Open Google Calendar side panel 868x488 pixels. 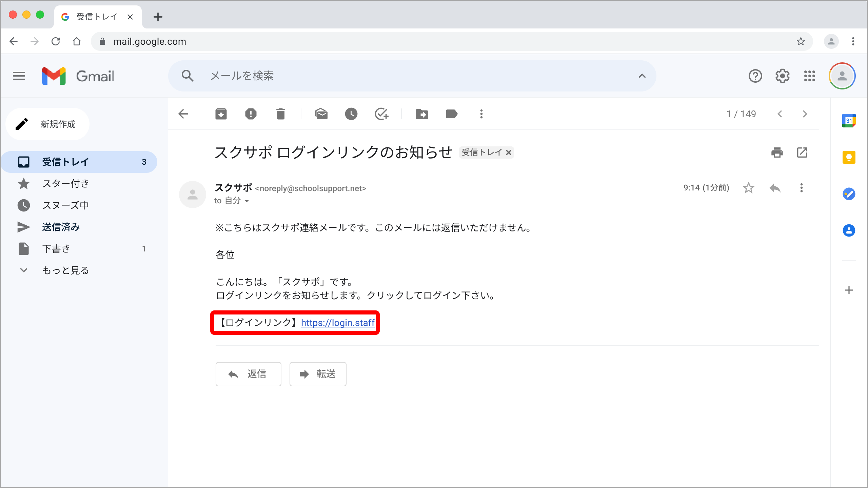[x=849, y=121]
